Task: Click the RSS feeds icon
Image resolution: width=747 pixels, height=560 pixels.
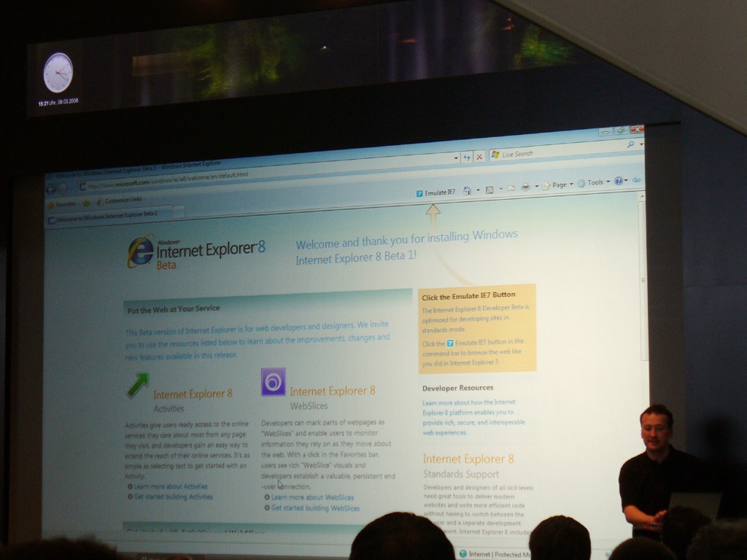Action: tap(489, 190)
